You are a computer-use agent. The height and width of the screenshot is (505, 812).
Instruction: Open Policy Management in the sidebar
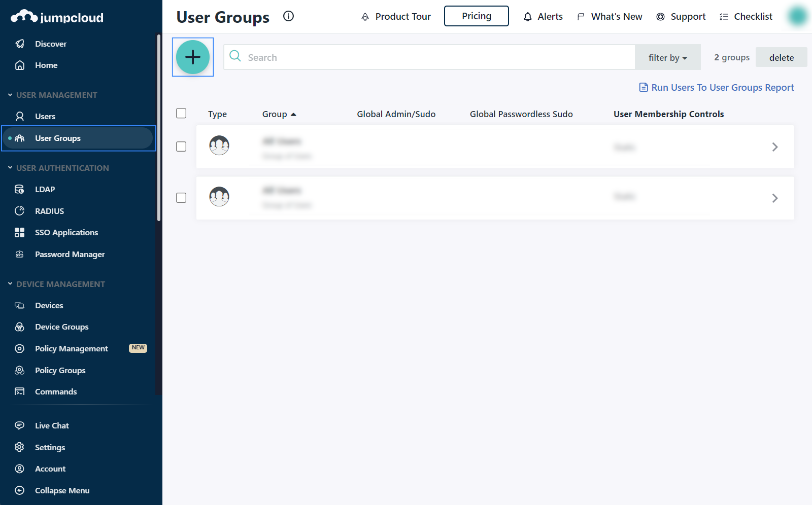point(71,349)
